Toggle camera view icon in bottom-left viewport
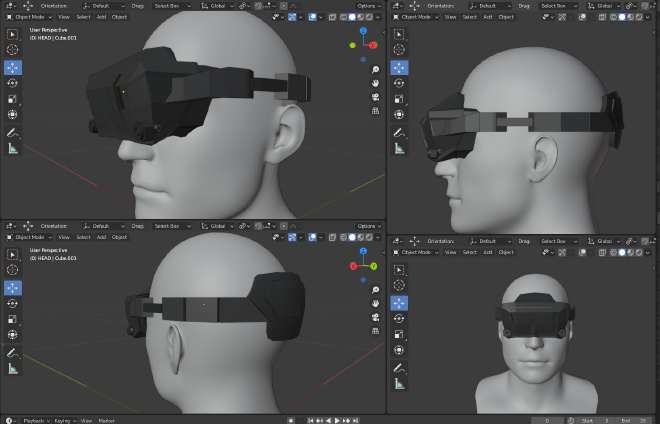 tap(374, 317)
